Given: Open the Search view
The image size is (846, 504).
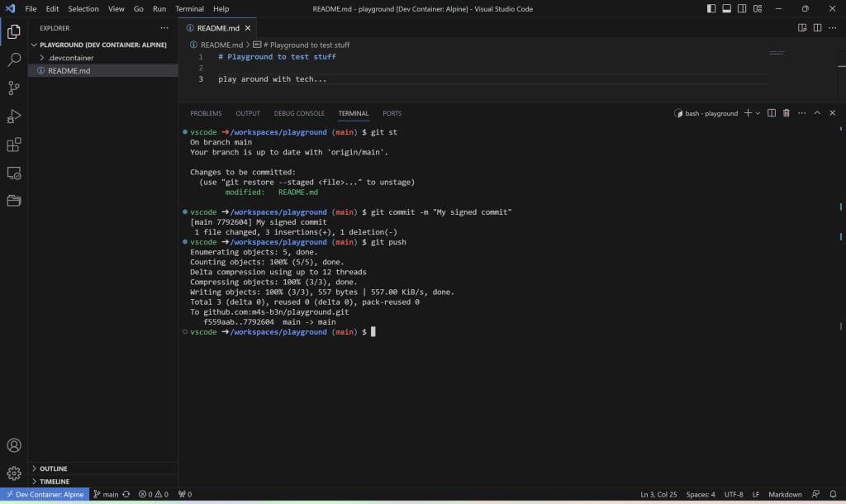Looking at the screenshot, I should (x=12, y=59).
